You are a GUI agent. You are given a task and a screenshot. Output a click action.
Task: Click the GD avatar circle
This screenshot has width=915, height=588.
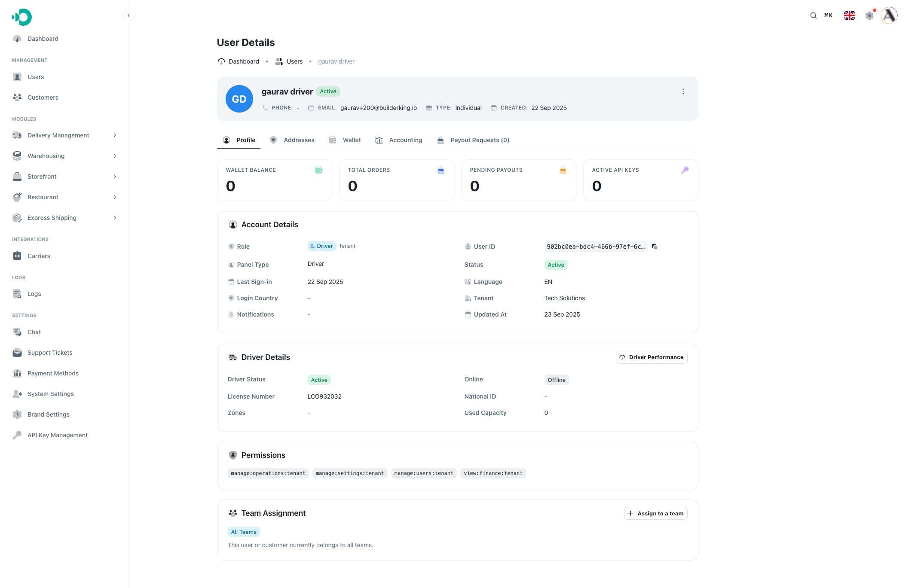click(239, 99)
